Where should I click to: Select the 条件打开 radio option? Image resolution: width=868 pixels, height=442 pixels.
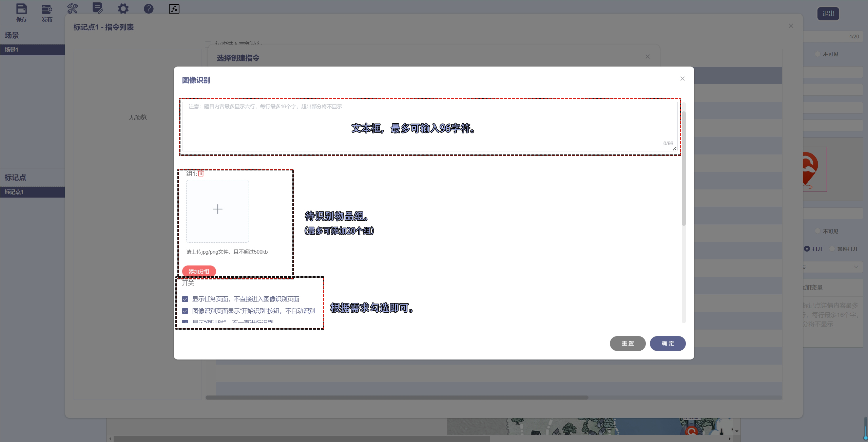(x=832, y=249)
